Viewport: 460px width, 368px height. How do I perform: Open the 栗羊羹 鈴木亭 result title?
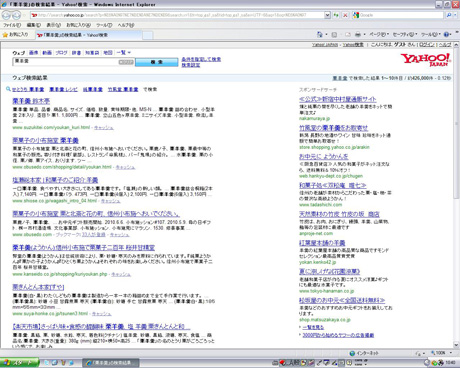(x=31, y=101)
